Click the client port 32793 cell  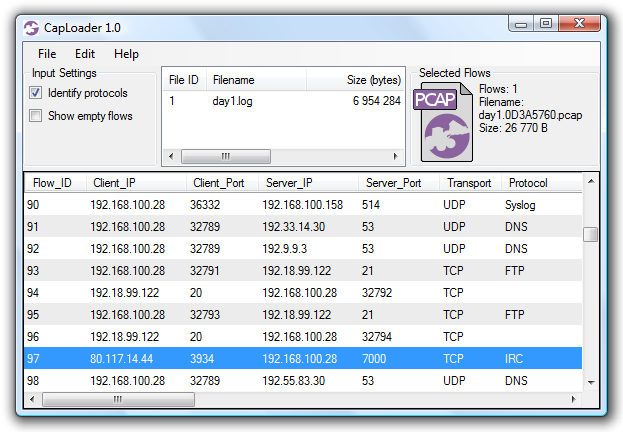click(x=205, y=315)
